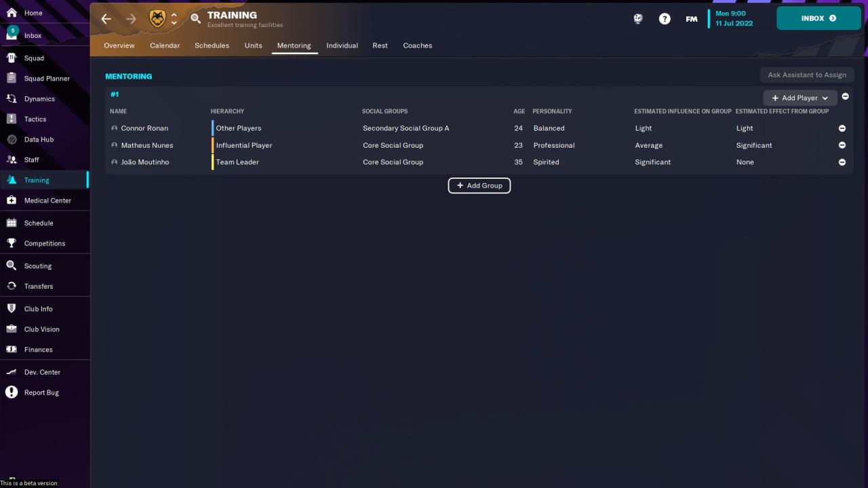Click the club badge logo icon

click(157, 19)
